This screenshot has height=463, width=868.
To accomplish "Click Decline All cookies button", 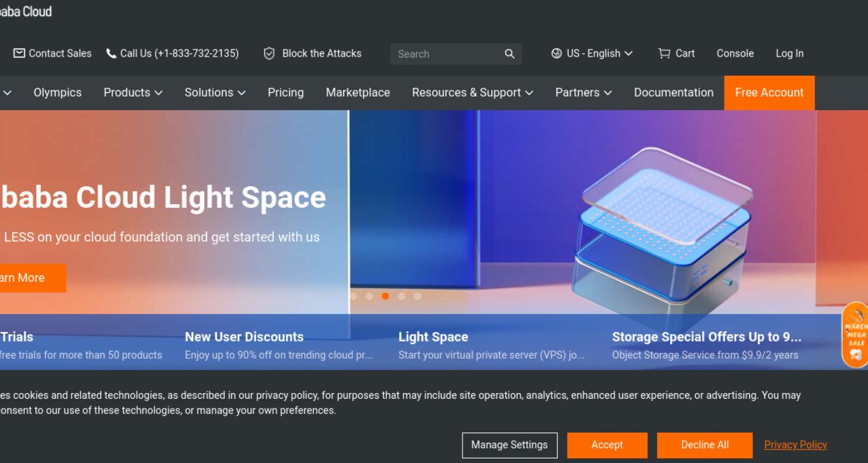I will 705,445.
